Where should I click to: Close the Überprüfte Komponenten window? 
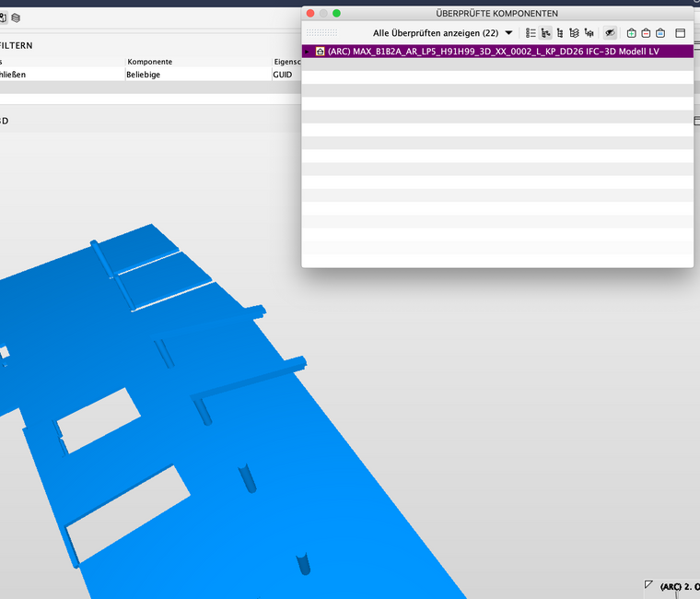[310, 14]
